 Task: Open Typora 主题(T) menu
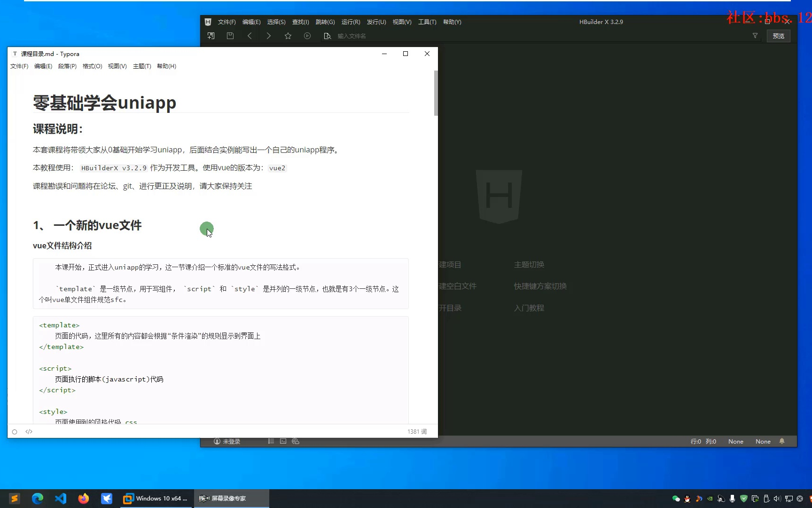pos(142,66)
